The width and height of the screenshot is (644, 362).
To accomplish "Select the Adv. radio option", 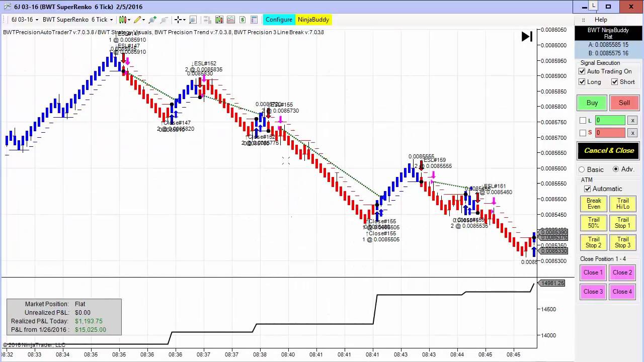I will pos(616,169).
